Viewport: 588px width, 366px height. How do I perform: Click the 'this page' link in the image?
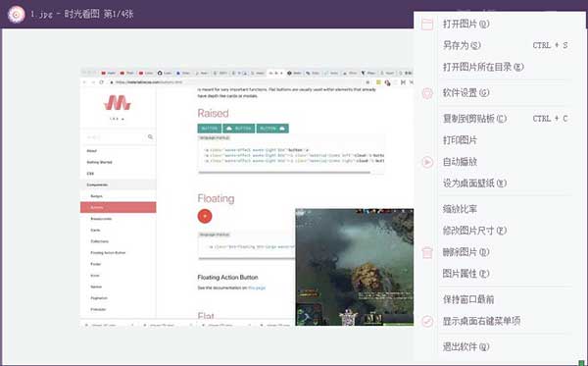[x=257, y=288]
